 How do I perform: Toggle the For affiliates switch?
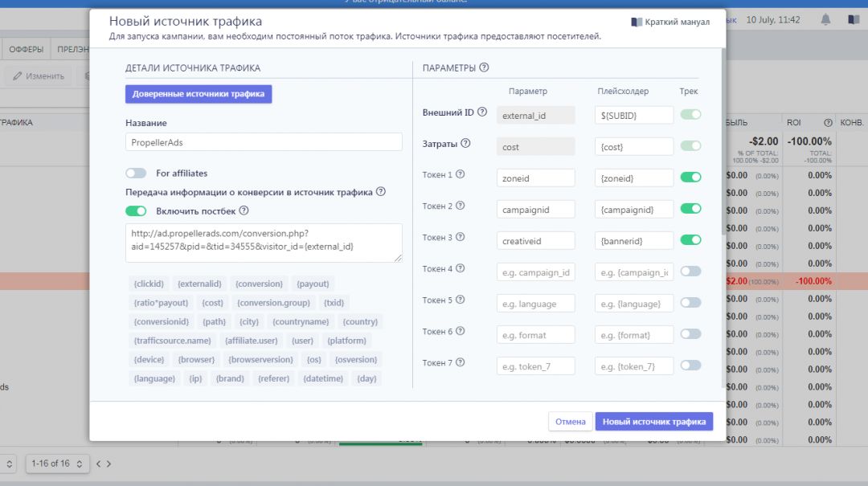click(x=136, y=173)
